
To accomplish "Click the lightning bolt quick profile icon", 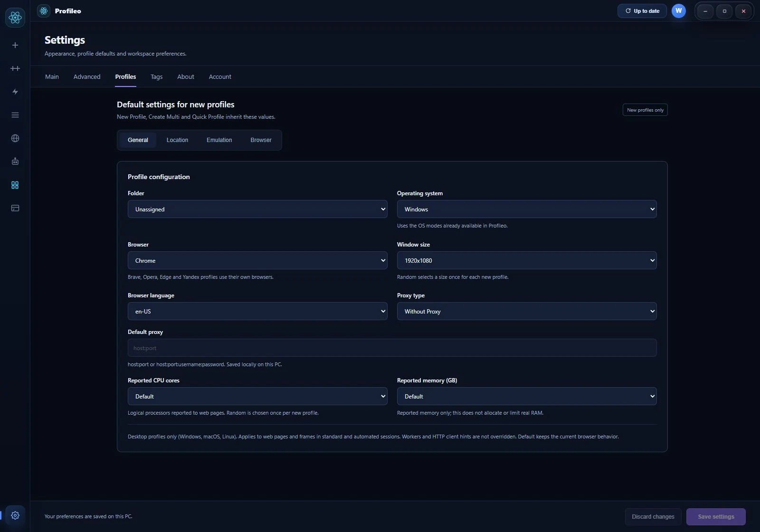I will [15, 92].
